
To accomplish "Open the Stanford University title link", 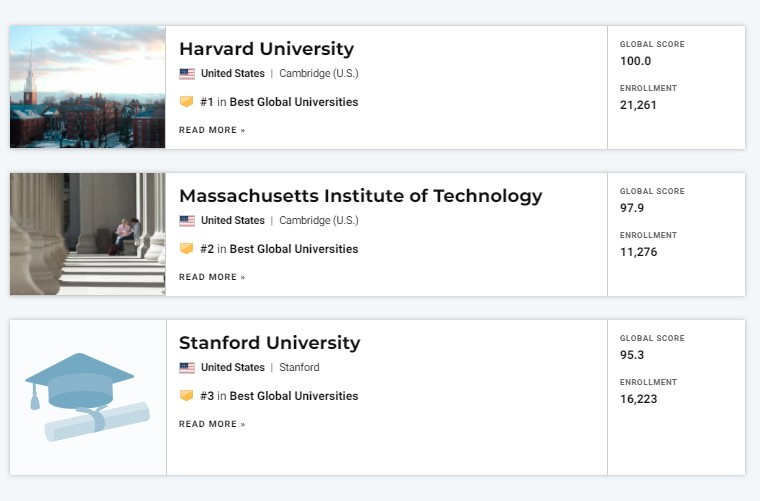I will point(269,343).
